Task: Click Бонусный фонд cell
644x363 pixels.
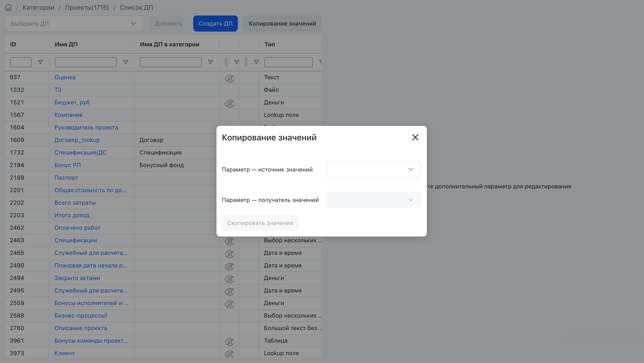Action: click(161, 165)
